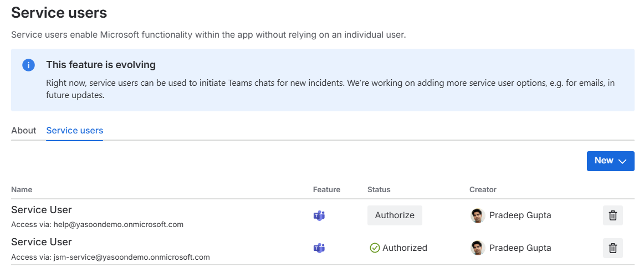Delete the jsm-service service user
Screen dimensions: 644x273
pos(612,248)
